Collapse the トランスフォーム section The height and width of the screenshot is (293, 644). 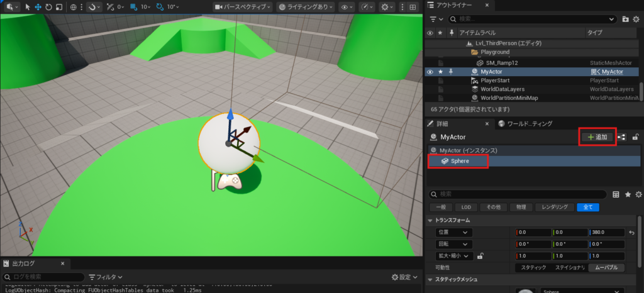pyautogui.click(x=431, y=220)
